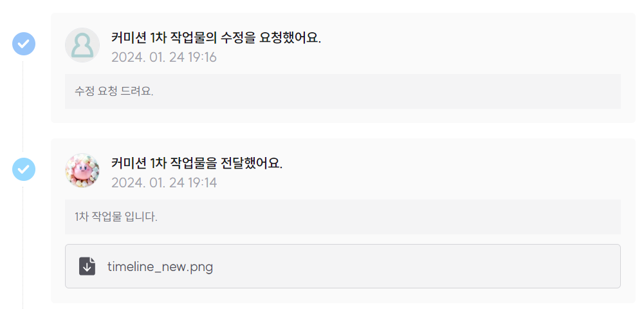
Task: Click the timeline line between the two check markers
Action: click(23, 106)
